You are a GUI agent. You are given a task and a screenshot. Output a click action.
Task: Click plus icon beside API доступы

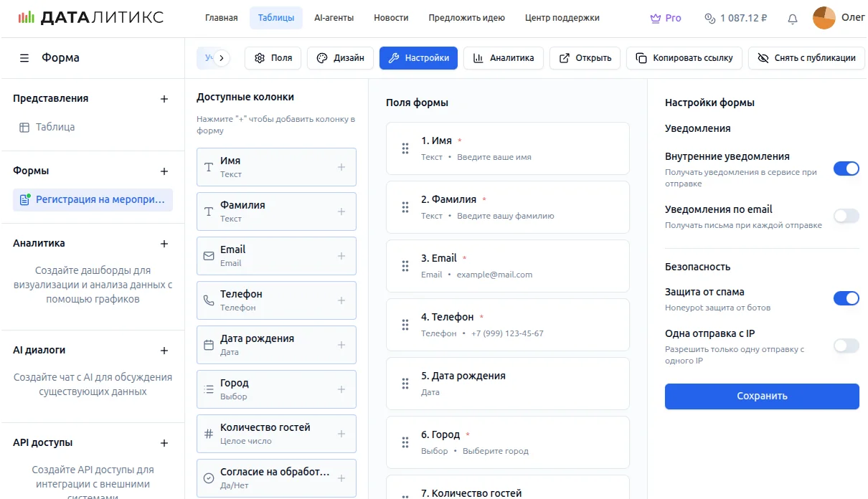tap(164, 443)
